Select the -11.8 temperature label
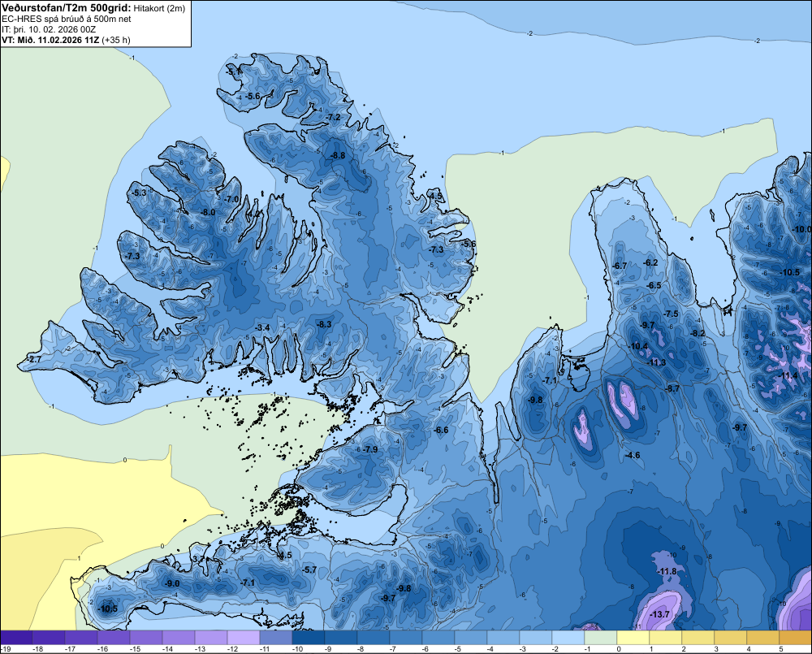 tap(667, 571)
